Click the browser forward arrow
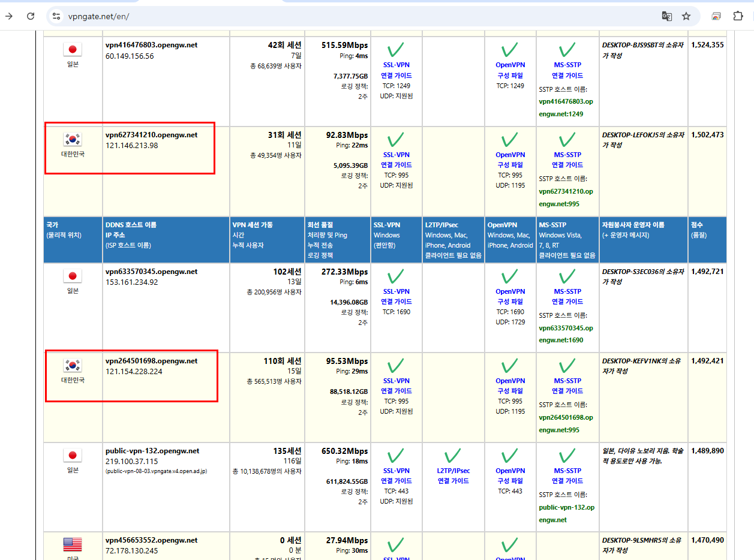 pyautogui.click(x=9, y=16)
